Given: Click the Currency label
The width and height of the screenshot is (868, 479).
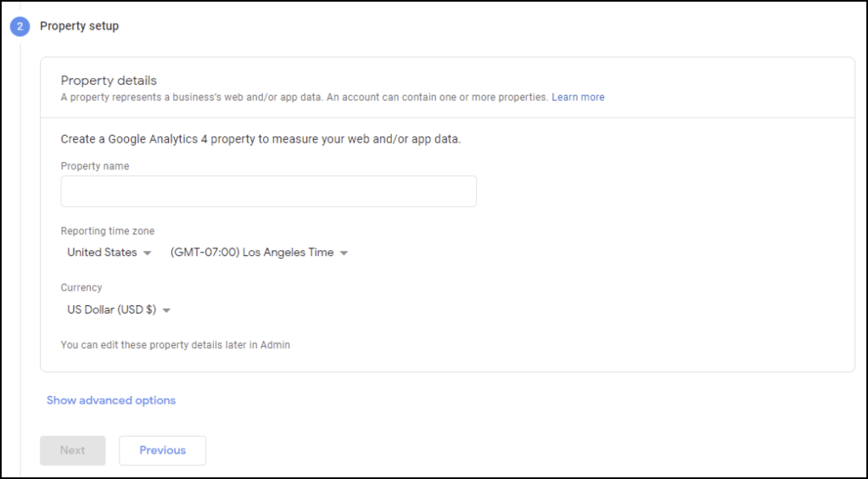Looking at the screenshot, I should coord(81,288).
